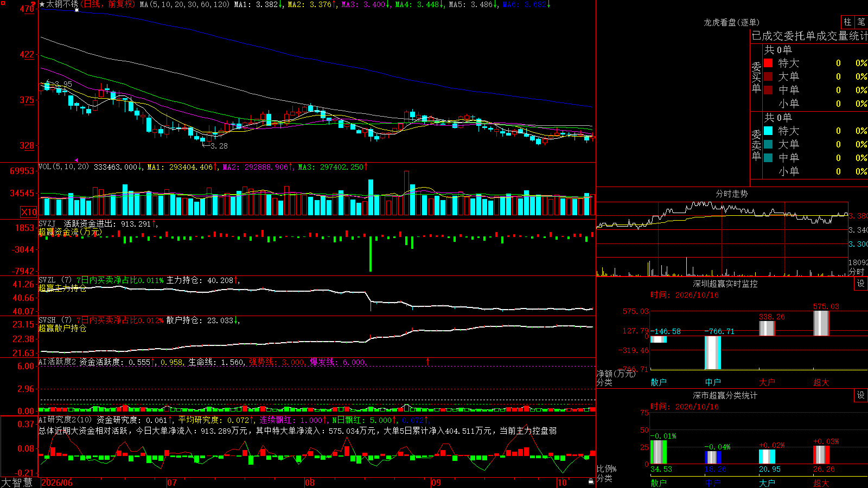Click the X10 volume scale button

[x=29, y=212]
